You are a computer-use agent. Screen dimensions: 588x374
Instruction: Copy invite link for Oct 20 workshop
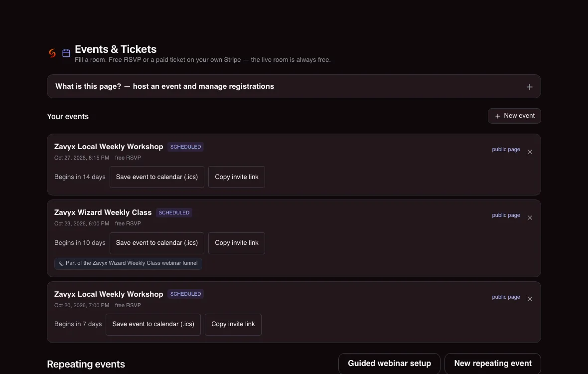(x=233, y=325)
